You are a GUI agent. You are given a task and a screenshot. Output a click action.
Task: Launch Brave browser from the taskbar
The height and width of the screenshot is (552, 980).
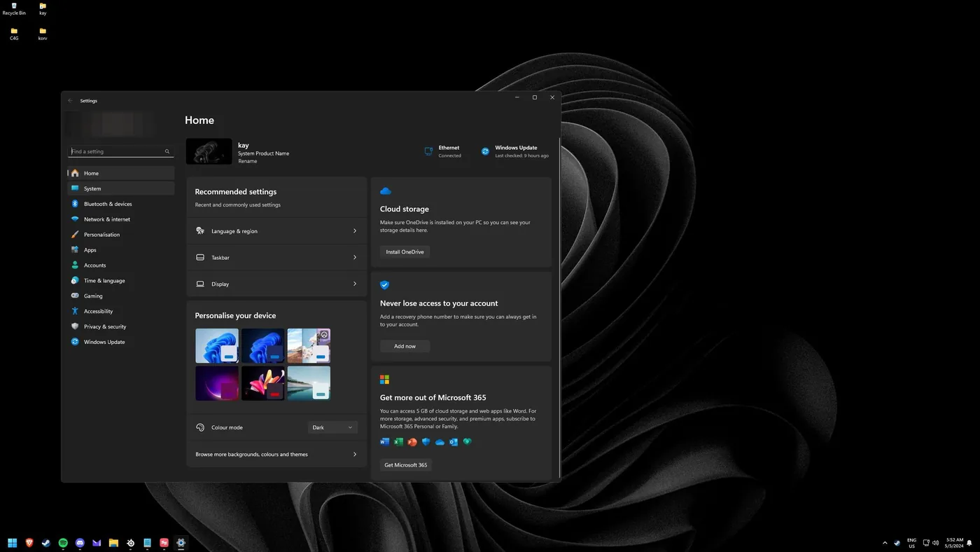[x=29, y=543]
